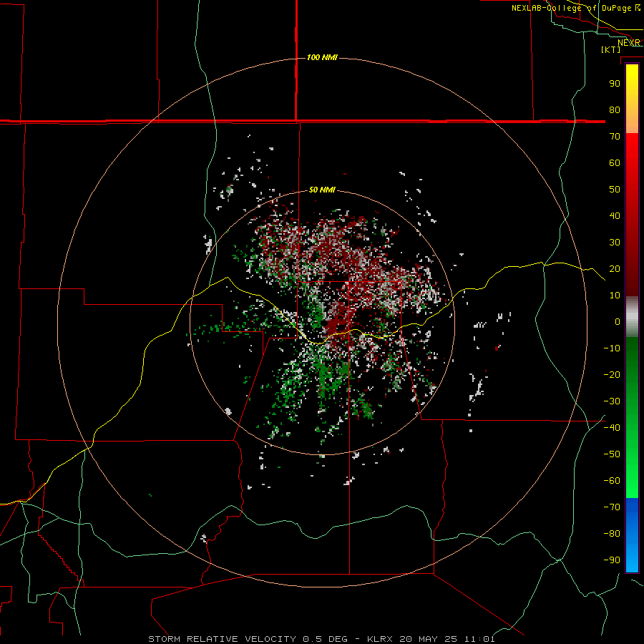Click the "100 NMI" range ring label
This screenshot has height=644, width=644.
(322, 57)
